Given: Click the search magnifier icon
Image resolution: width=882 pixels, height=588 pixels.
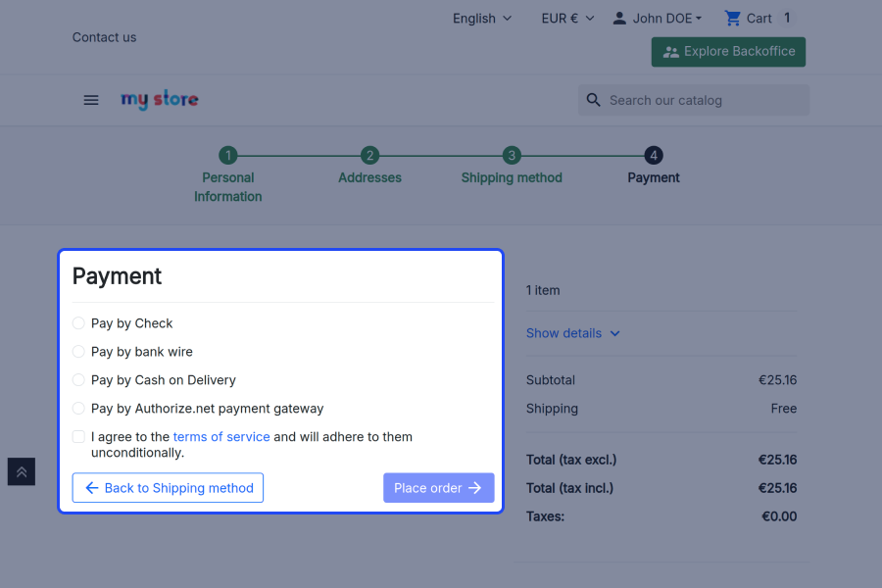Looking at the screenshot, I should [x=593, y=100].
